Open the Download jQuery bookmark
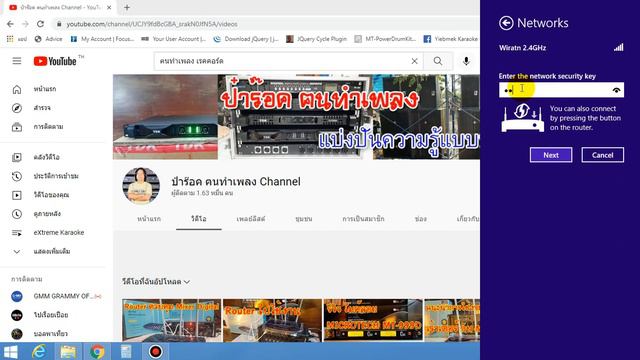640x360 pixels. tap(246, 39)
